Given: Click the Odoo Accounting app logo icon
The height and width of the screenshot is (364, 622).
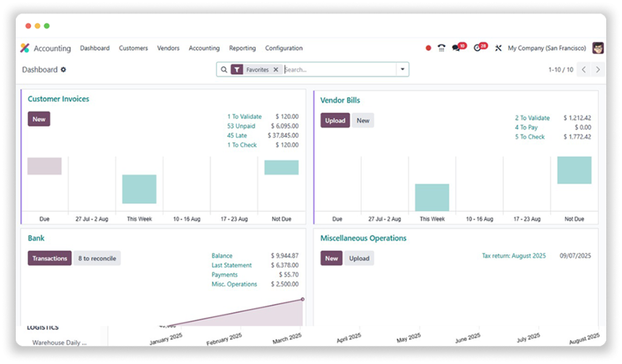Looking at the screenshot, I should point(24,48).
